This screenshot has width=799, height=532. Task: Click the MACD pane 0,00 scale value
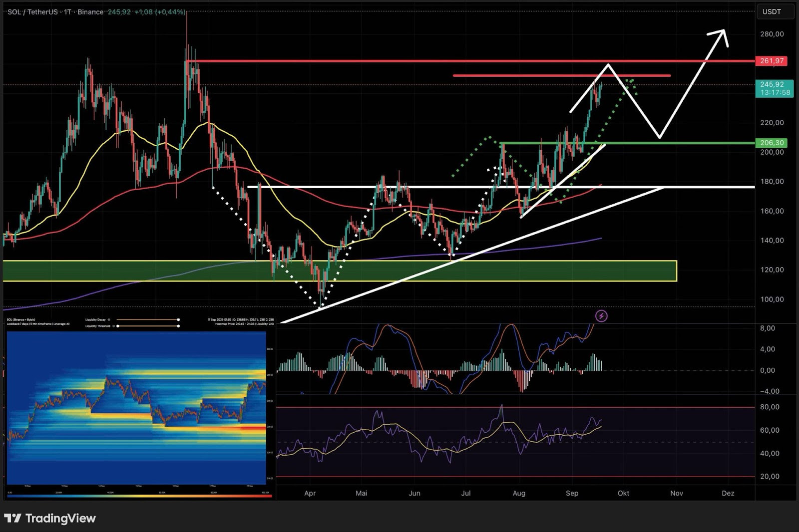click(x=767, y=370)
